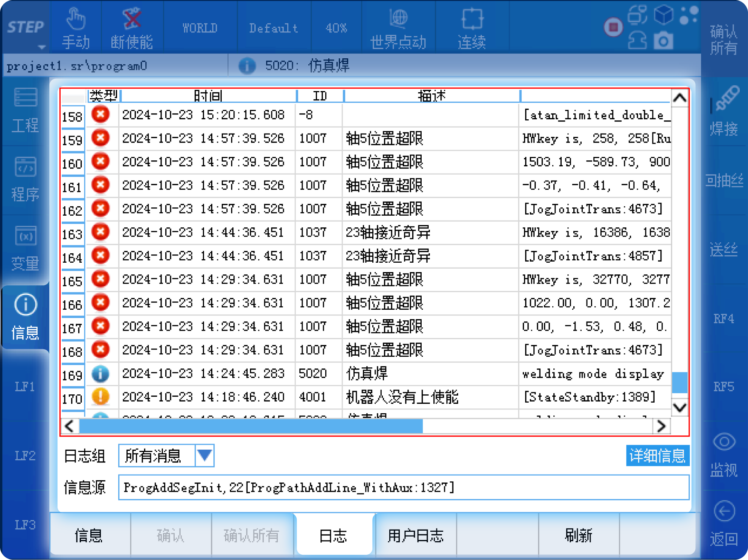
Task: Open the Welding (焊接) function
Action: tap(723, 111)
